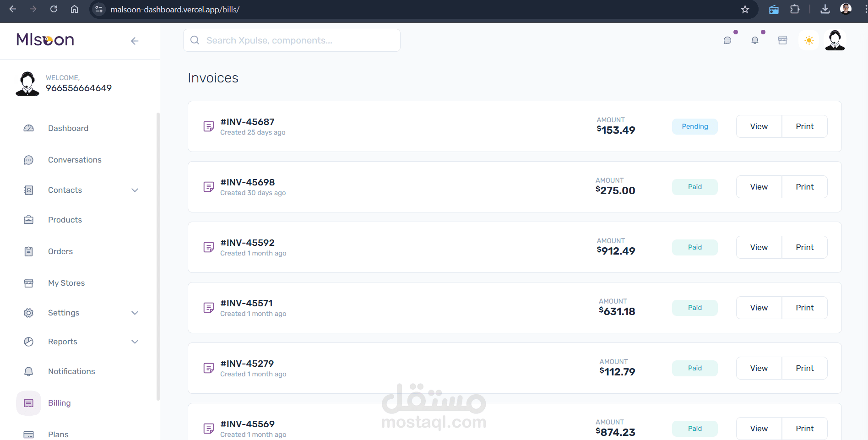The height and width of the screenshot is (440, 868).
Task: Click the browser back arrow
Action: pos(13,9)
